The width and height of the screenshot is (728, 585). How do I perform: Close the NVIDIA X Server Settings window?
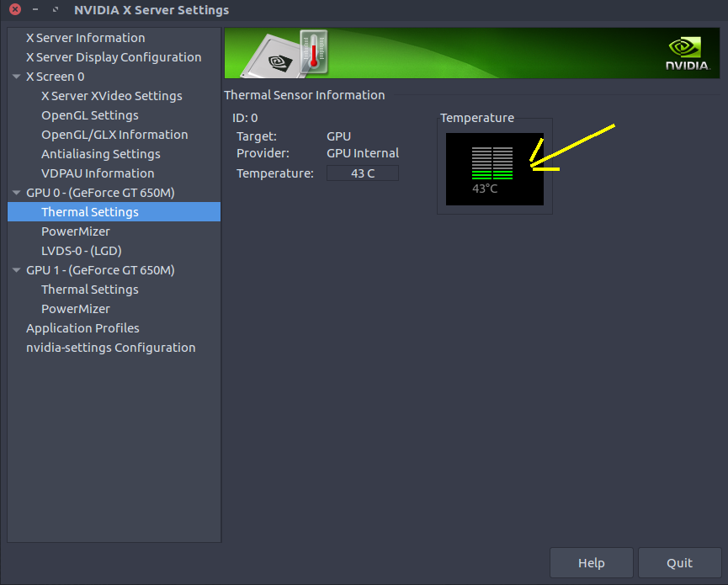pyautogui.click(x=15, y=9)
